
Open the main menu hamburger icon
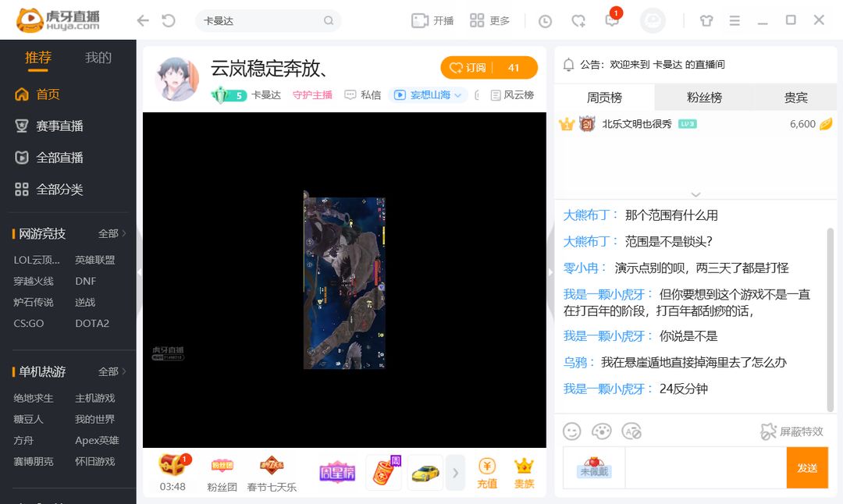click(735, 21)
